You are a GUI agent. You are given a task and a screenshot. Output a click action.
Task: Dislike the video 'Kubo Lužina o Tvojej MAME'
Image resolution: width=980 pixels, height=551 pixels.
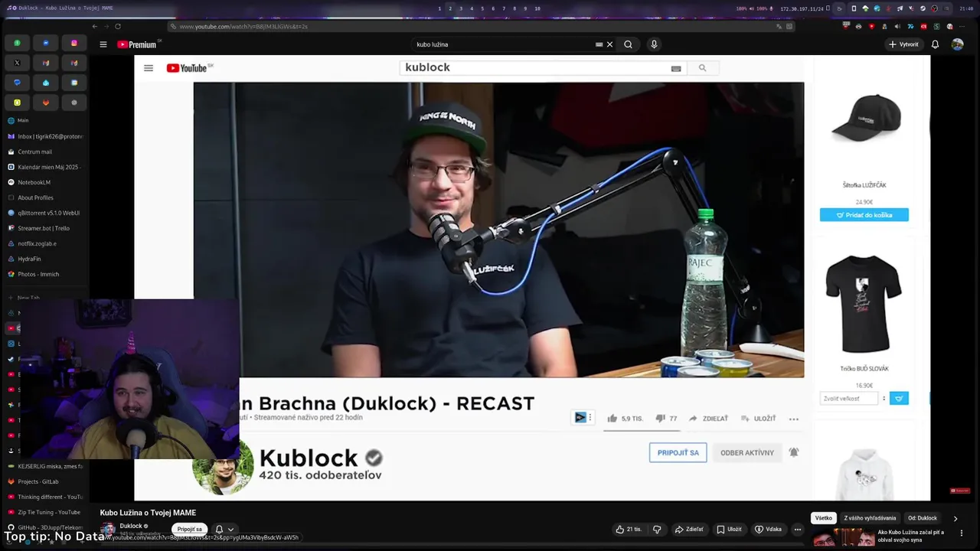(657, 529)
